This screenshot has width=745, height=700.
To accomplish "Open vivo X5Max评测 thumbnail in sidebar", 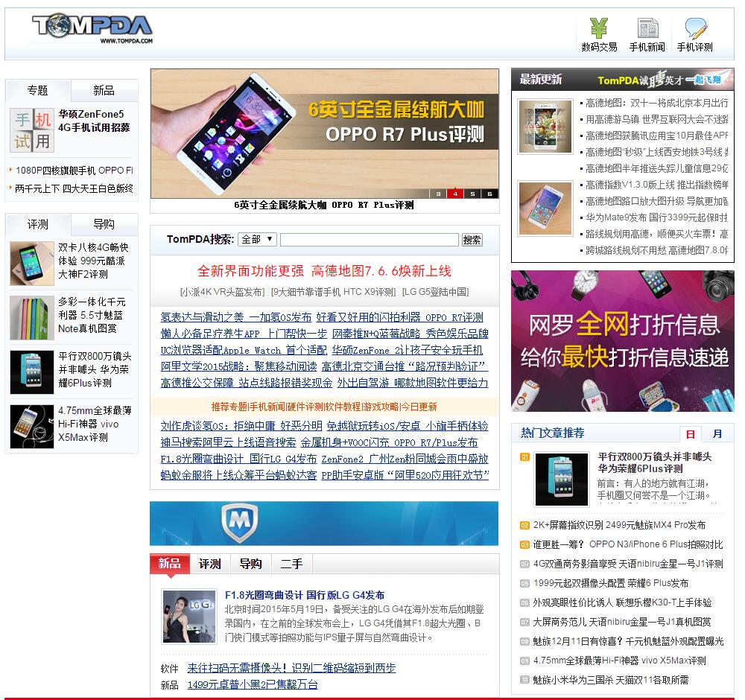I will tap(32, 427).
